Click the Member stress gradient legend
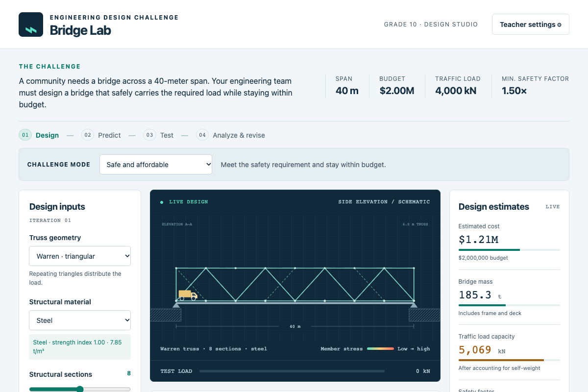This screenshot has width=588, height=392. [x=380, y=348]
